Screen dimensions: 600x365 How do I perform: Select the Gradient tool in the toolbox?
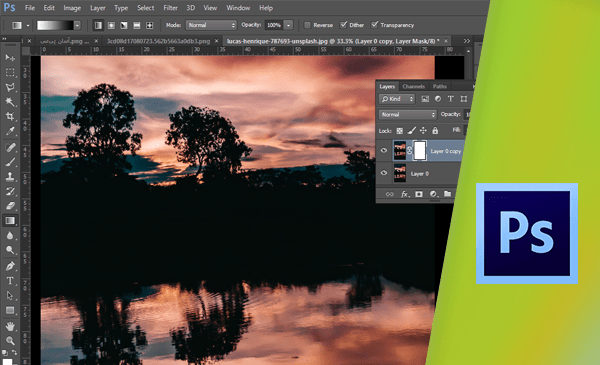pos(10,221)
